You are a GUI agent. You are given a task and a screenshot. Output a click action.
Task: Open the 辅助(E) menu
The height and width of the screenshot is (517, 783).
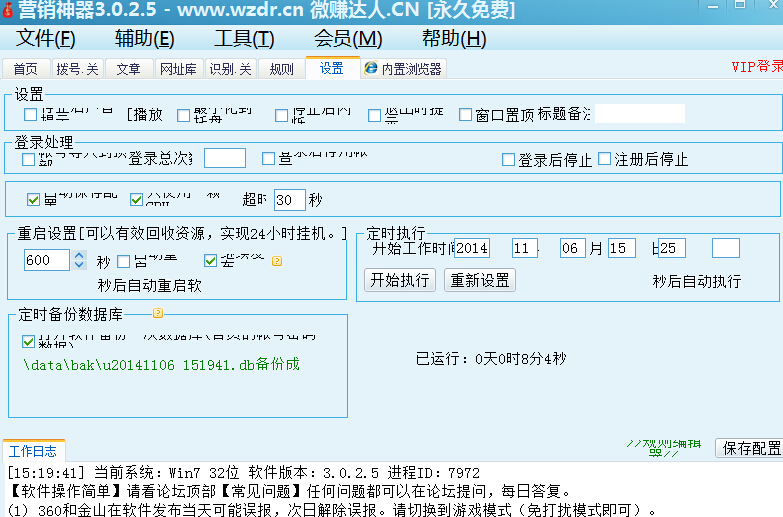[144, 38]
